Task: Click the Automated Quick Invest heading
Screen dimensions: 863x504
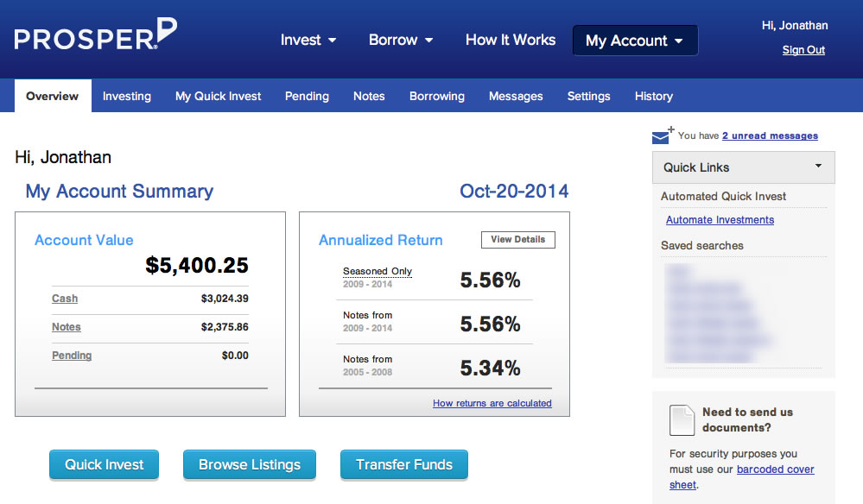Action: click(x=723, y=196)
